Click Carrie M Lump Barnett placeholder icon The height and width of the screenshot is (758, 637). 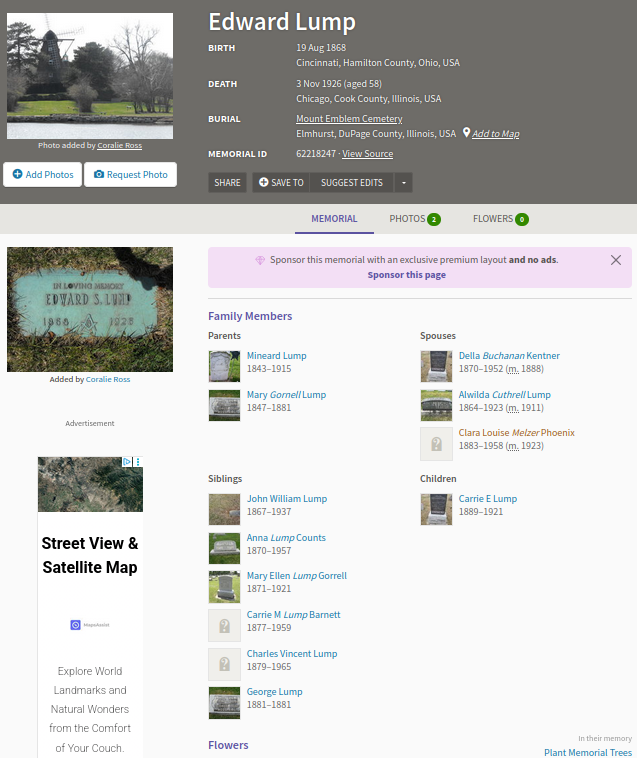224,626
